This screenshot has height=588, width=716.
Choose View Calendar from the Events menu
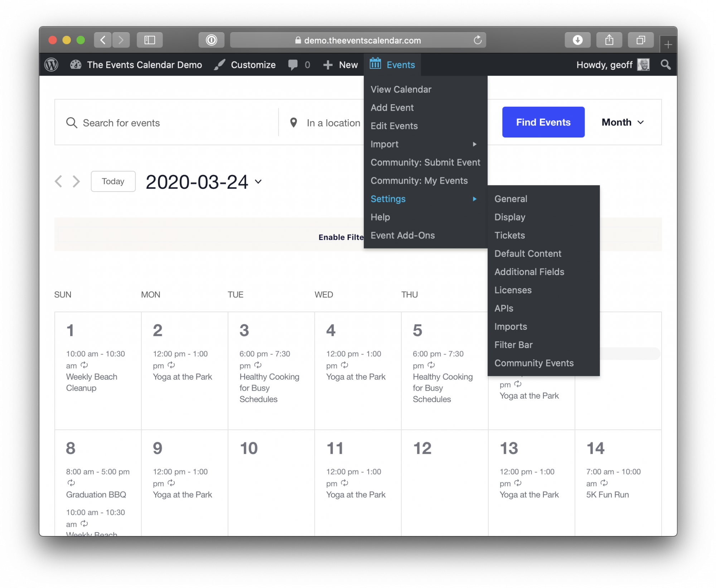pyautogui.click(x=401, y=89)
